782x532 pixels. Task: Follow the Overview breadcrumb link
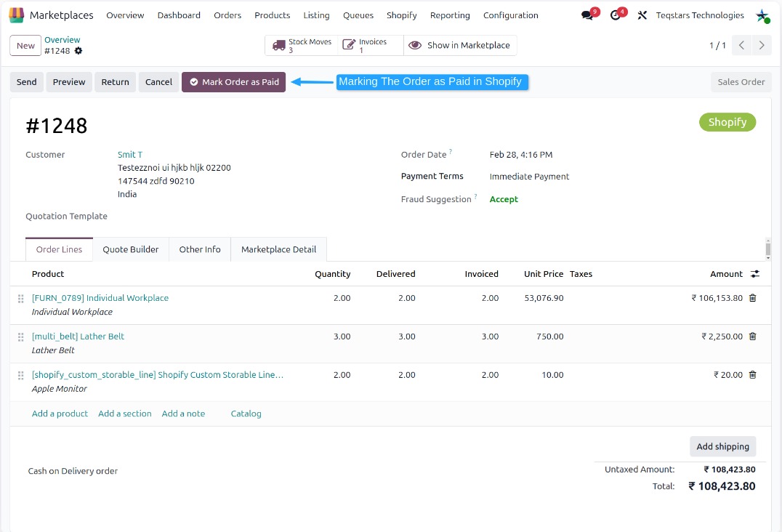(x=62, y=40)
